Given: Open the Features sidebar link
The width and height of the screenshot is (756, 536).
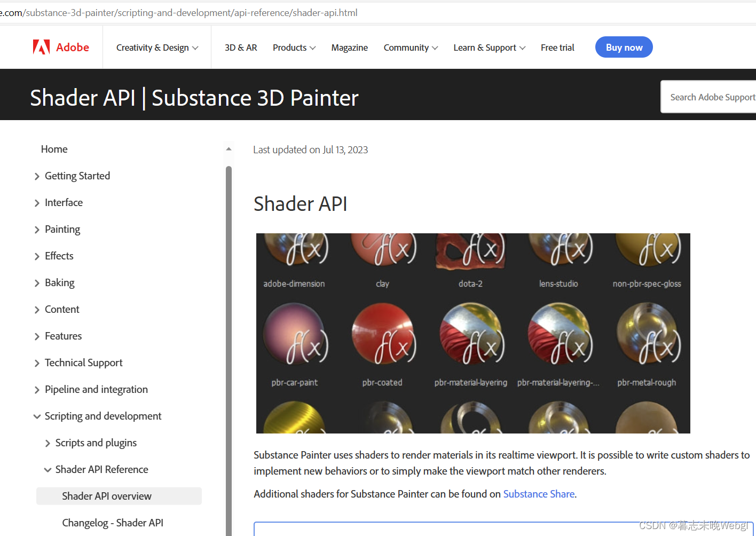Looking at the screenshot, I should 64,336.
